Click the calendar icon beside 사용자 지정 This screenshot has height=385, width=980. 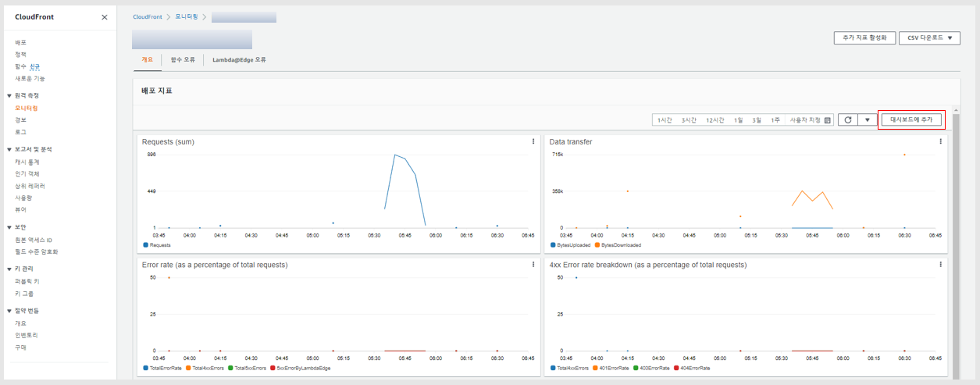click(828, 120)
